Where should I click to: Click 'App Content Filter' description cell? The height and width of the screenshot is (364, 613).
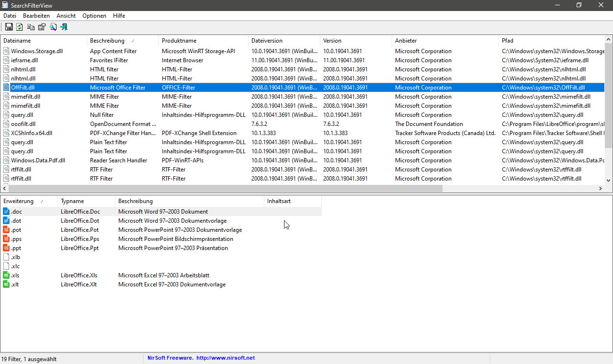113,51
